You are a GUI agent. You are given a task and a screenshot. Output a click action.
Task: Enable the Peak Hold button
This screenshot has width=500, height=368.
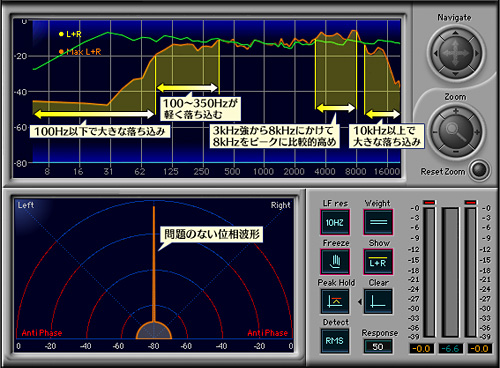tap(335, 301)
